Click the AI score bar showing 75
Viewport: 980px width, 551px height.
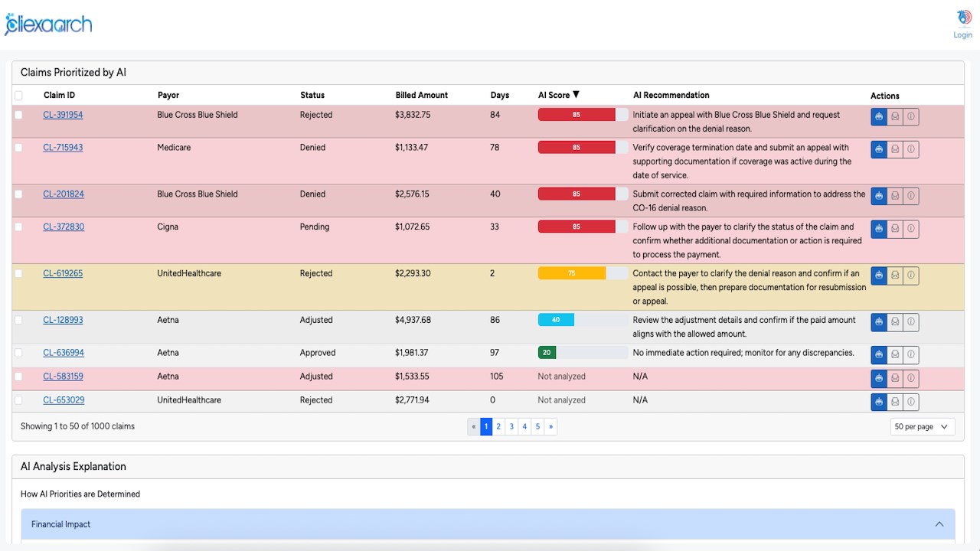click(x=583, y=273)
